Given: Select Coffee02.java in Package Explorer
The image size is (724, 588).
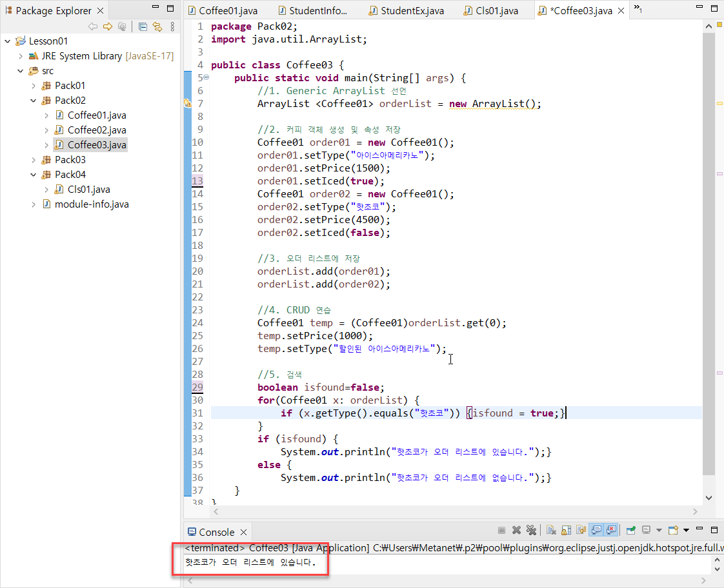Looking at the screenshot, I should (x=97, y=130).
